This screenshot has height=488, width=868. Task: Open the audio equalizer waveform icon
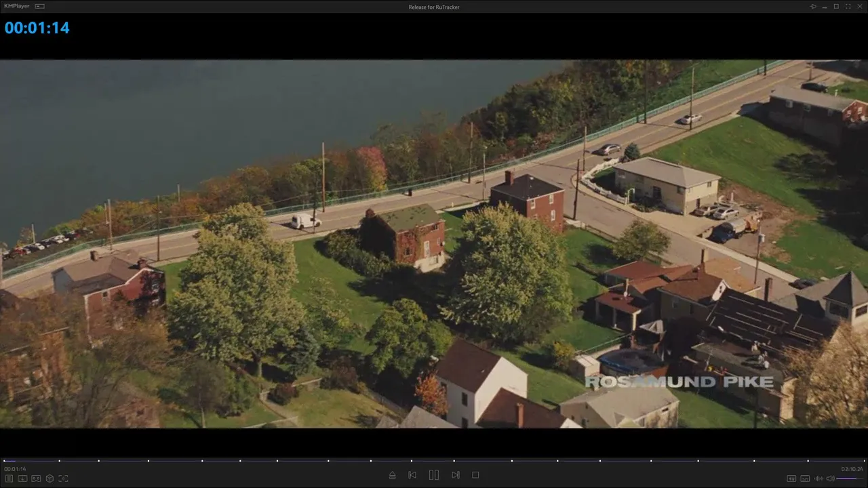[x=818, y=479]
